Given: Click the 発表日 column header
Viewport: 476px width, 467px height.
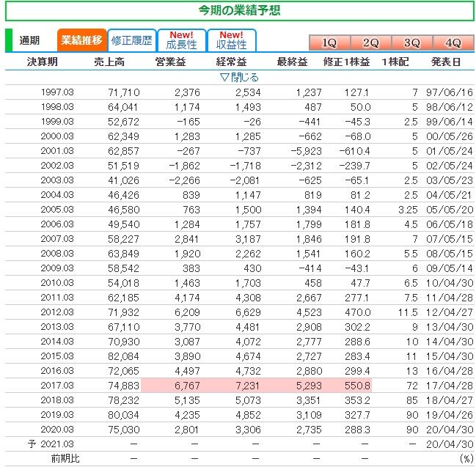Looking at the screenshot, I should [446, 62].
